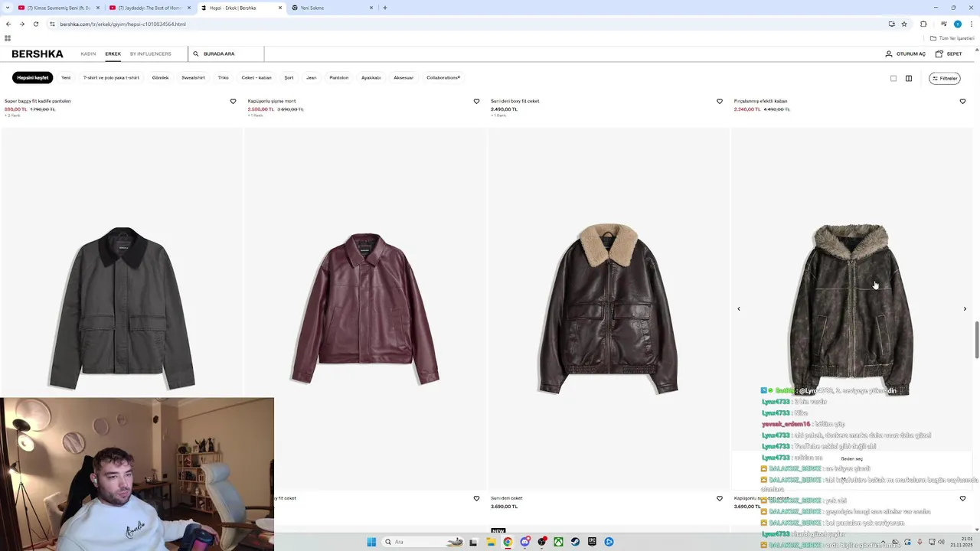Viewport: 980px width, 551px height.
Task: Open the shopping bag Sepet icon
Action: pos(939,54)
